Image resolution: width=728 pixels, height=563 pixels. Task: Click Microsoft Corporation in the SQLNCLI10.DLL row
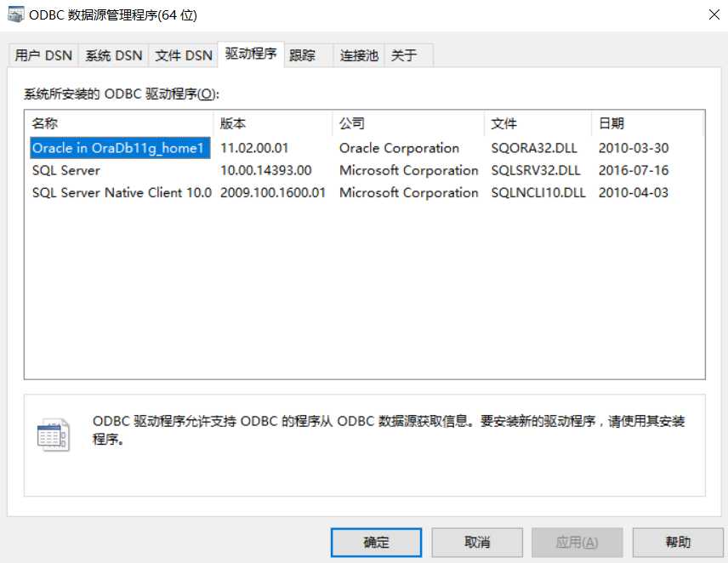pyautogui.click(x=408, y=192)
